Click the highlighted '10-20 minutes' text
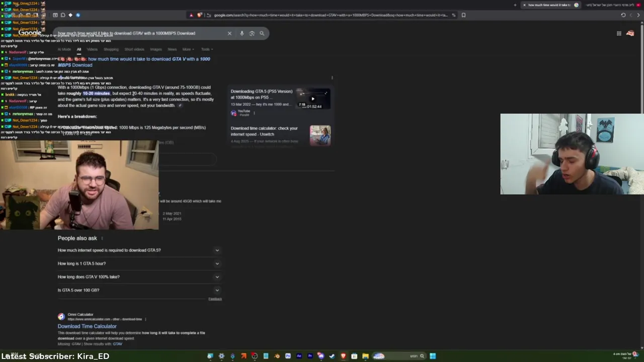 pos(96,94)
